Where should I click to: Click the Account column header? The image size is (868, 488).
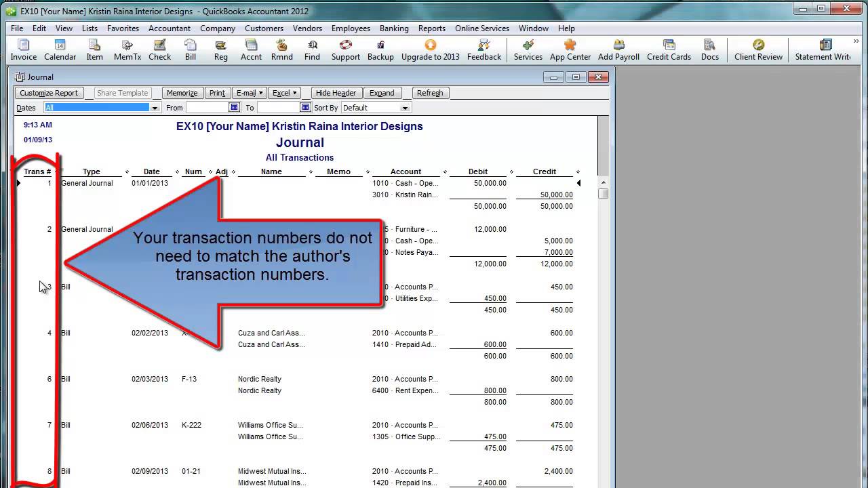[x=406, y=171]
